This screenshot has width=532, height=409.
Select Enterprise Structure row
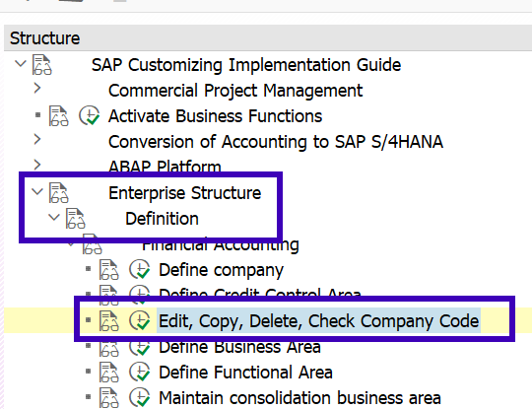[x=184, y=193]
